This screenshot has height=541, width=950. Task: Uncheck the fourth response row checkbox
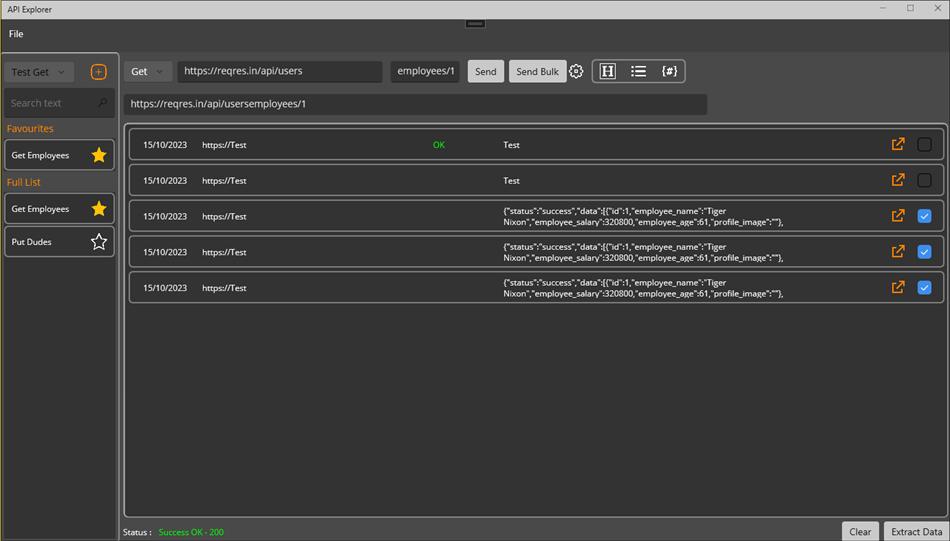click(x=925, y=251)
